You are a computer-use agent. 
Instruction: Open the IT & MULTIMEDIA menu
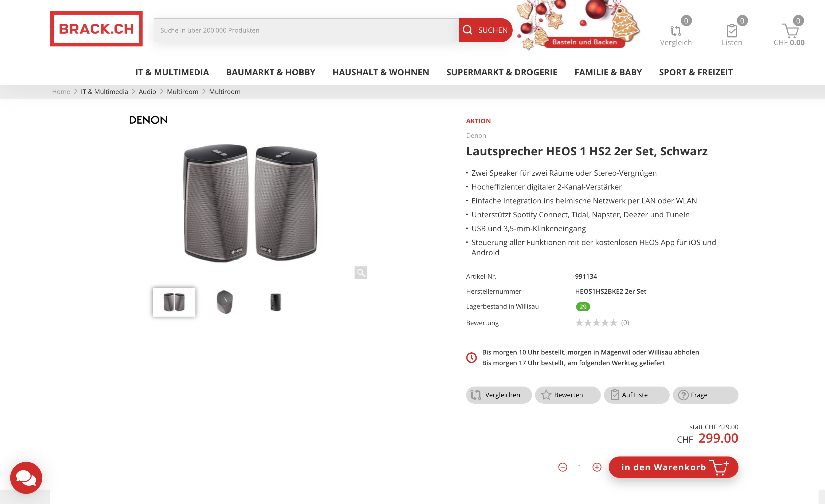coord(172,72)
